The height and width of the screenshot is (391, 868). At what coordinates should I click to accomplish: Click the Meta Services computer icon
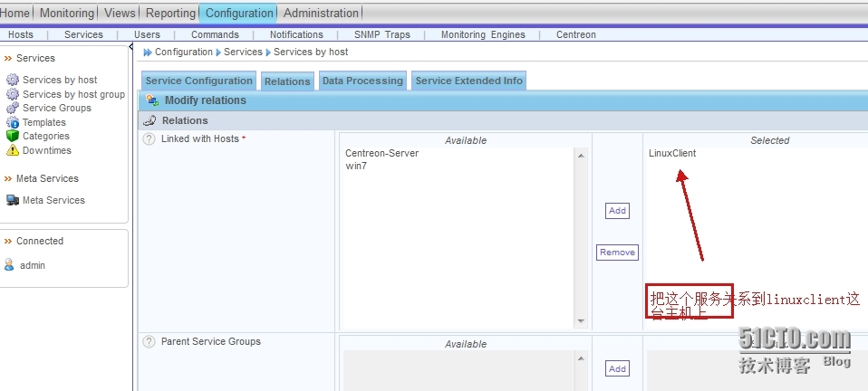12,200
